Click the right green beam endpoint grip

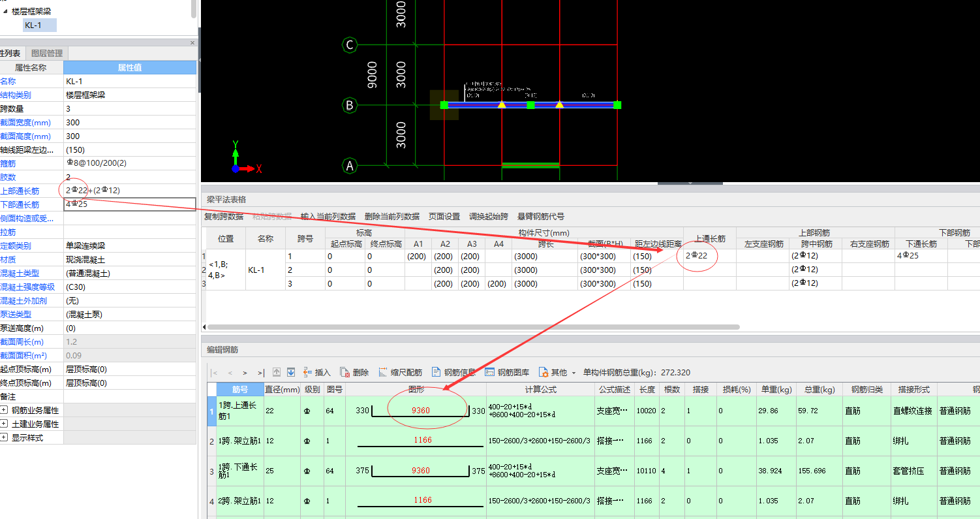tap(617, 105)
